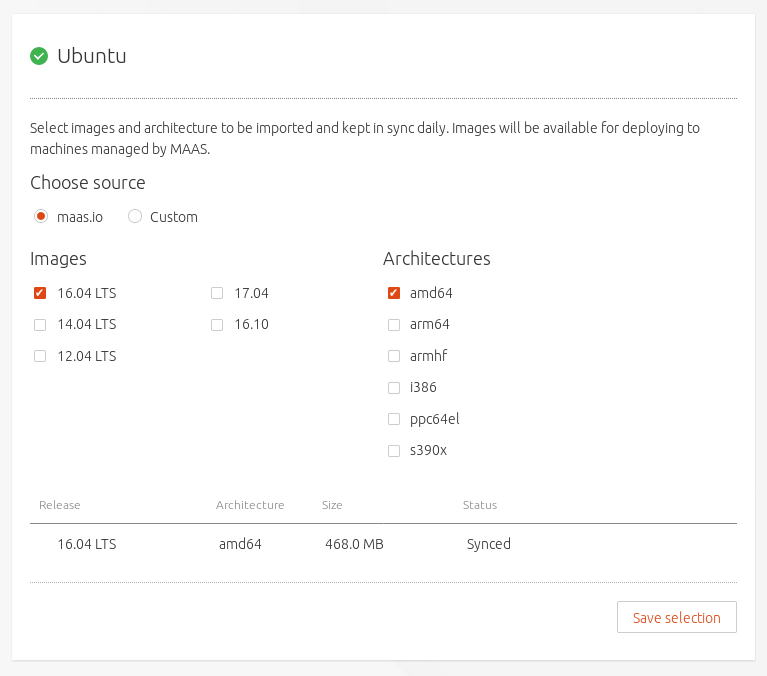Uncheck the amd64 architecture checkbox
The image size is (767, 676).
[394, 293]
